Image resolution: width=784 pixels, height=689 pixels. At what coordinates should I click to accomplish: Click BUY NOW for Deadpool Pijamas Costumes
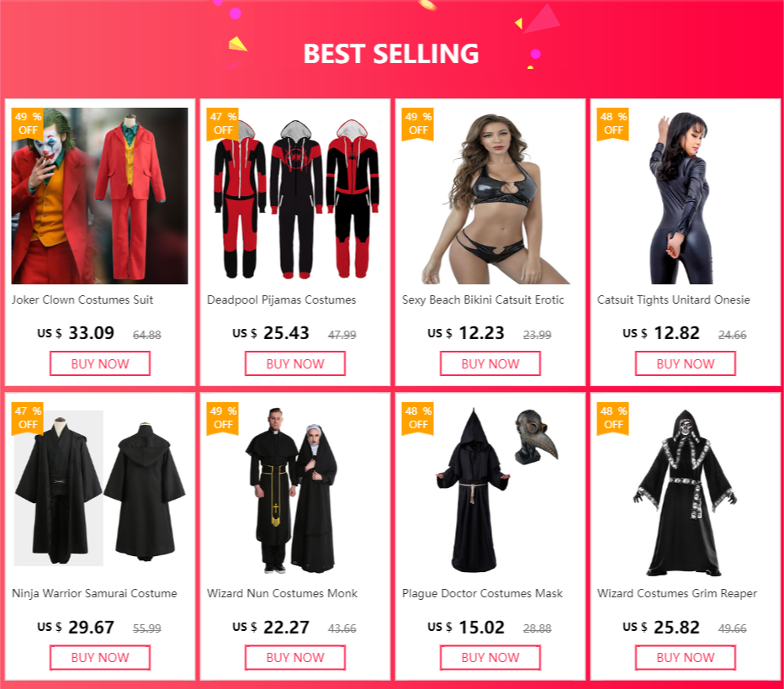point(295,363)
